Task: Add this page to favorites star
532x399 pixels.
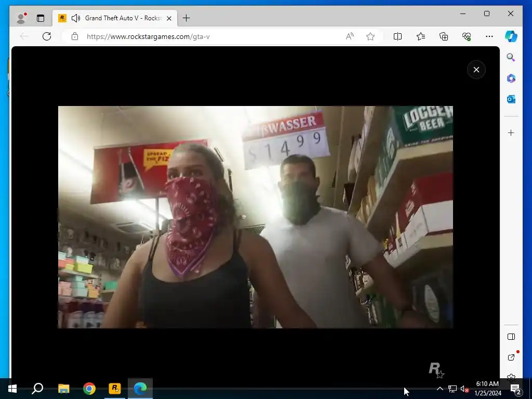Action: [x=370, y=36]
